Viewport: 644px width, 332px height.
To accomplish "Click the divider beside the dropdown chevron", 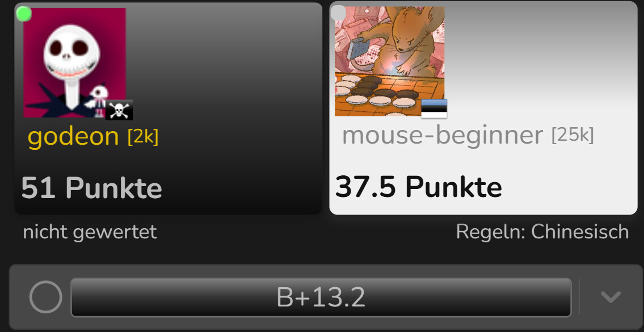I will 579,297.
